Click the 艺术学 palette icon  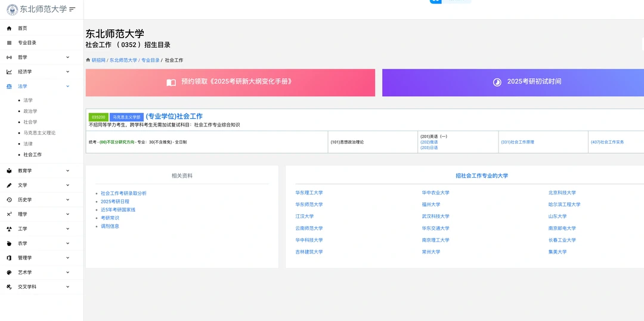pos(9,273)
